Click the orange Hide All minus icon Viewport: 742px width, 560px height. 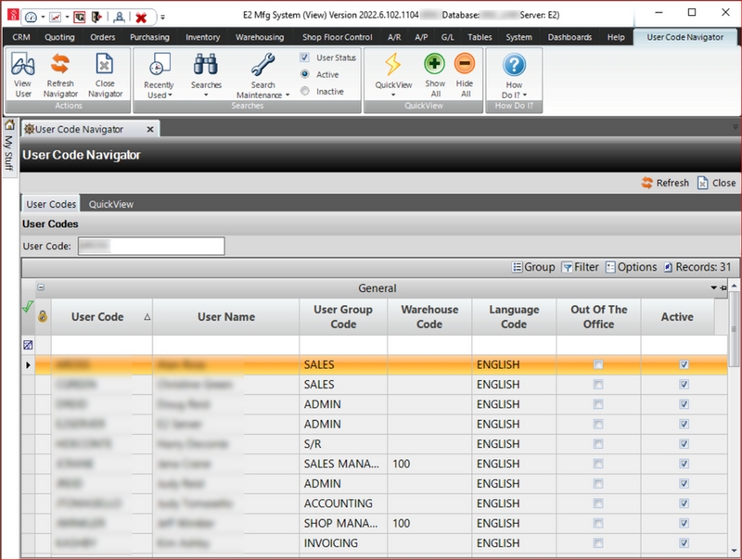[x=465, y=63]
